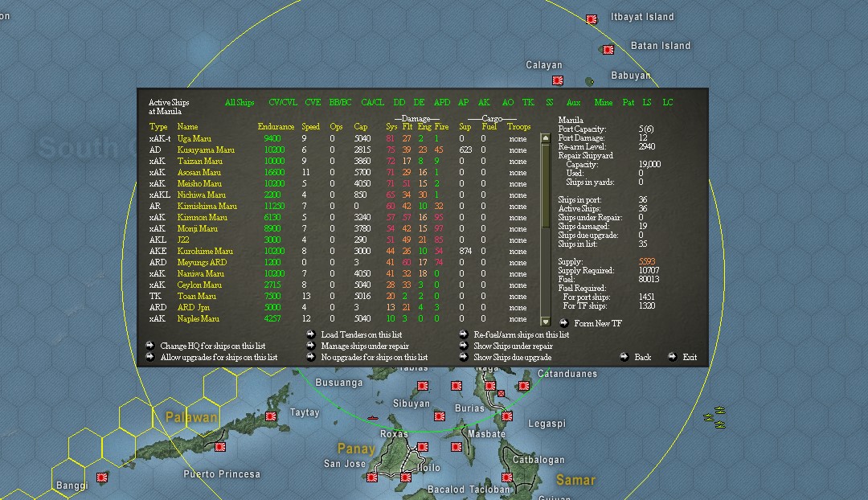Click arrow icon for Allow upgrades for ships
This screenshot has height=500, width=868.
(x=150, y=357)
